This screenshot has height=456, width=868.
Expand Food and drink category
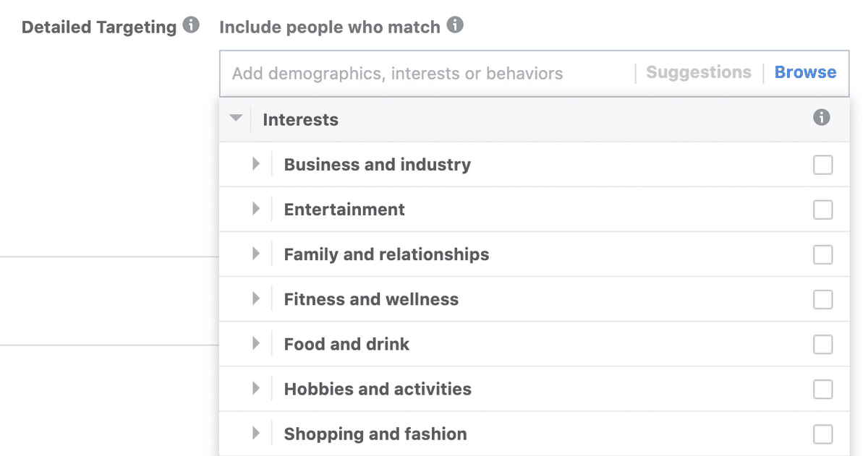[256, 343]
